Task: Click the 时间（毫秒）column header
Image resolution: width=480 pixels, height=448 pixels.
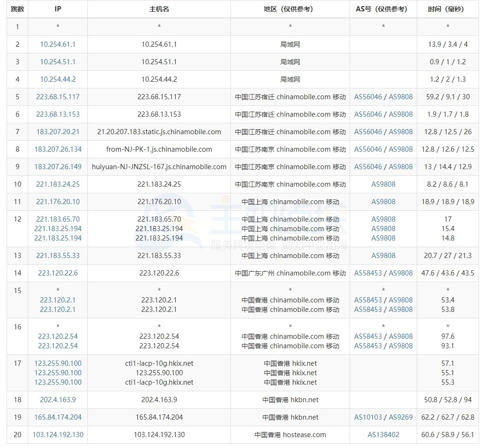Action: [x=448, y=9]
